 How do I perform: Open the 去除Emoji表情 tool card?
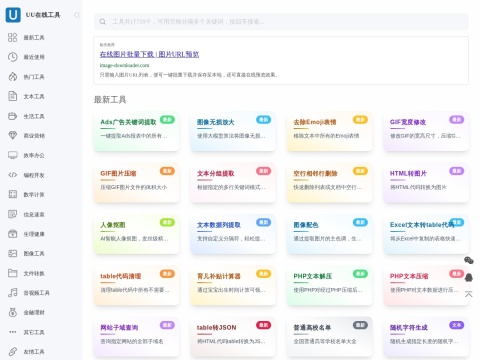[329, 131]
